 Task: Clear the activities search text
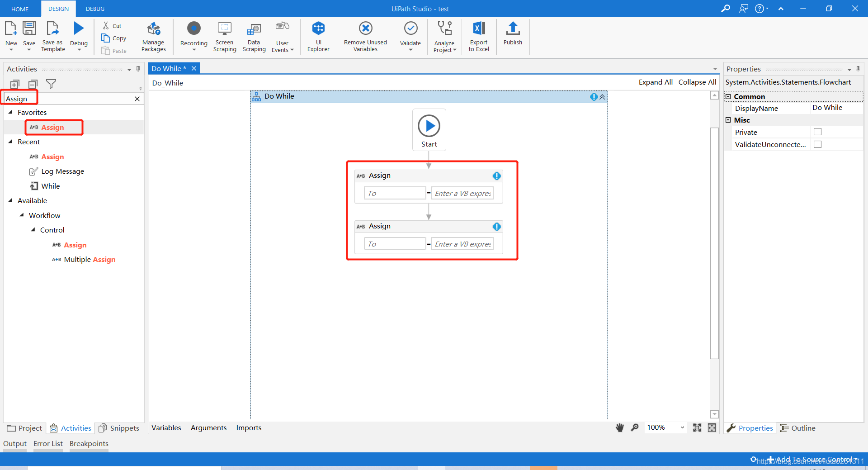137,99
